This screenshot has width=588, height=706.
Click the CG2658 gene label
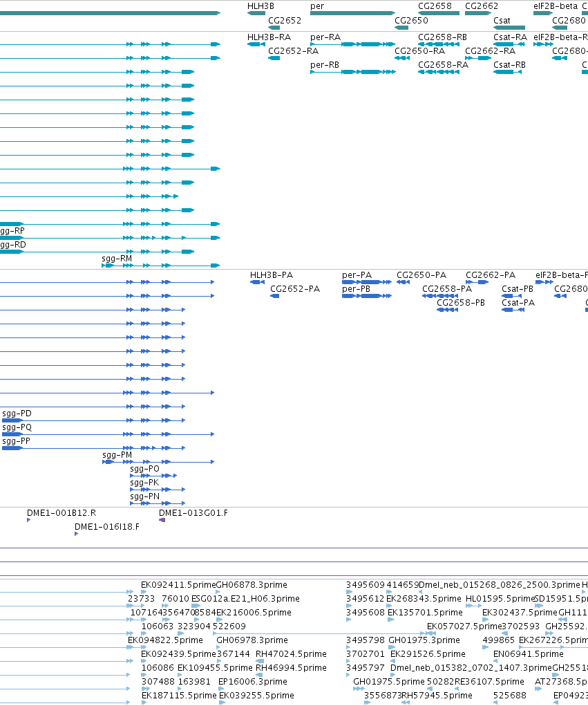click(435, 6)
